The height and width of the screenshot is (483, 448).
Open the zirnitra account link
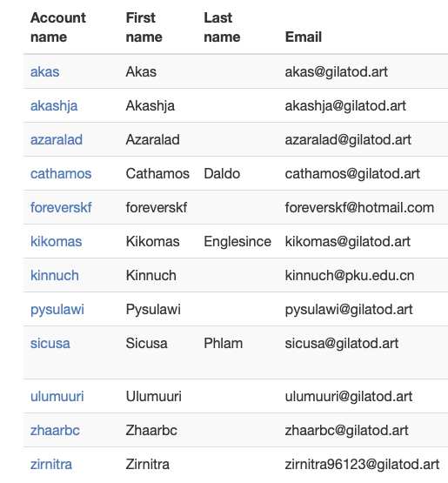pyautogui.click(x=51, y=464)
